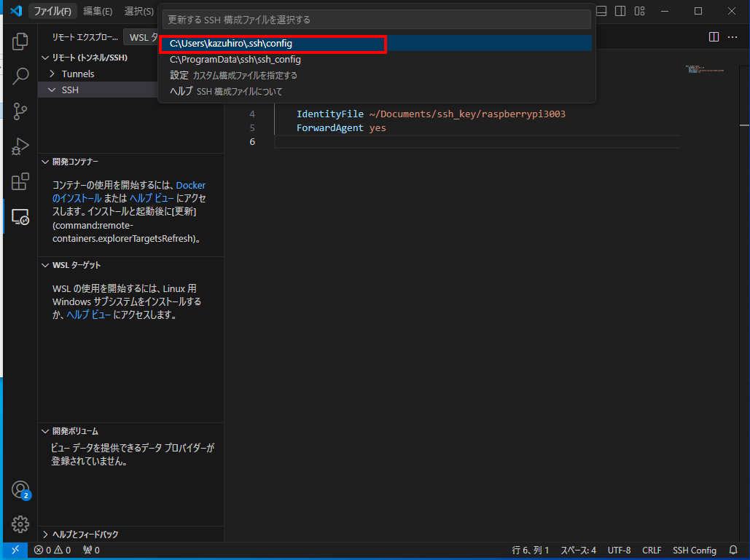Viewport: 750px width, 560px height.
Task: Split the editor to the right
Action: [714, 37]
